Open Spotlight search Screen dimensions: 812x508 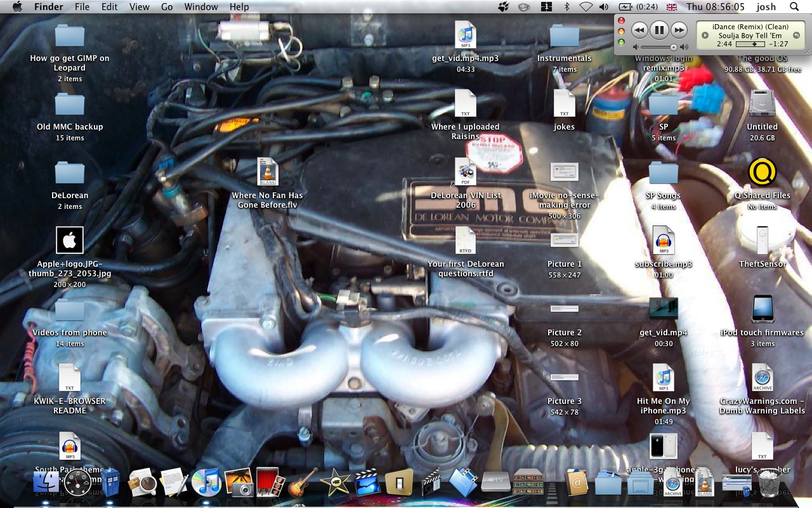point(794,7)
